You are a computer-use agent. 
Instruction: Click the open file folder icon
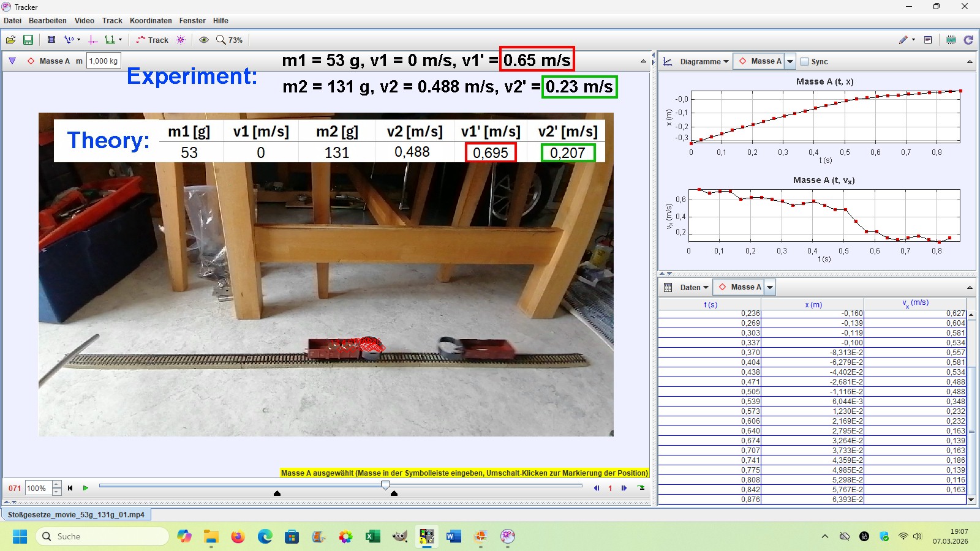point(10,40)
